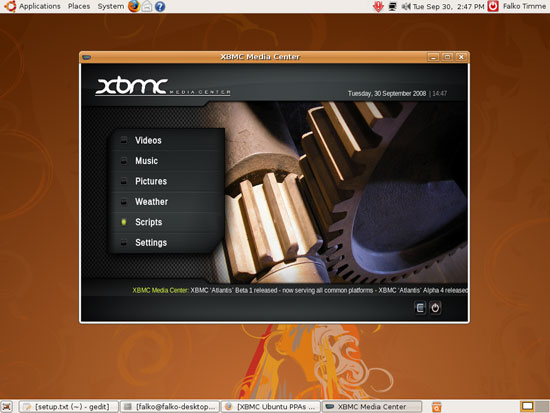The width and height of the screenshot is (550, 413).
Task: Open the System menu
Action: (x=110, y=6)
